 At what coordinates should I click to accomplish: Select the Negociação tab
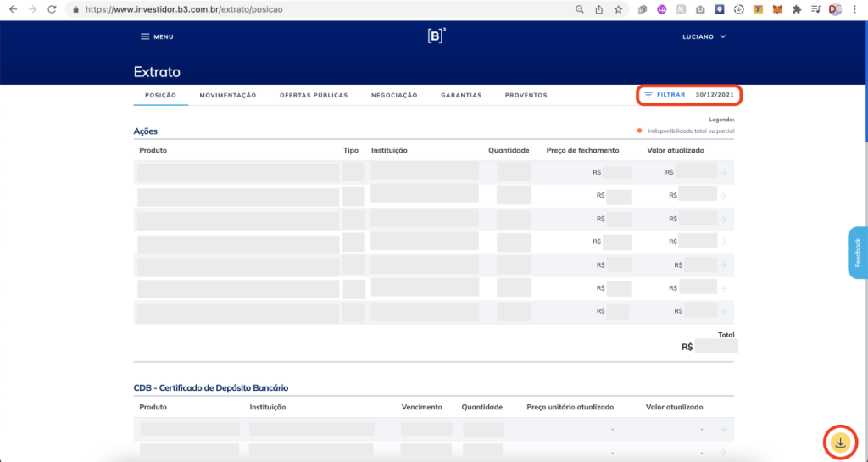[x=394, y=95]
